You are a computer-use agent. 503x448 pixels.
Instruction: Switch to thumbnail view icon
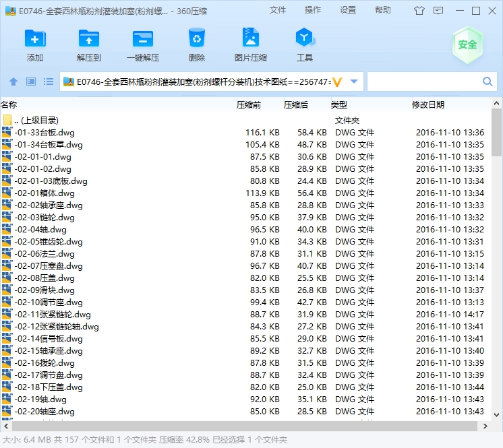(31, 82)
